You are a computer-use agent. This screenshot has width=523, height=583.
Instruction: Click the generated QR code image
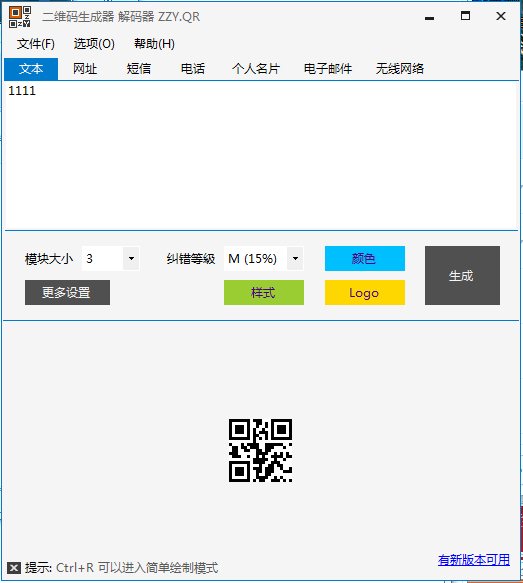click(x=260, y=451)
